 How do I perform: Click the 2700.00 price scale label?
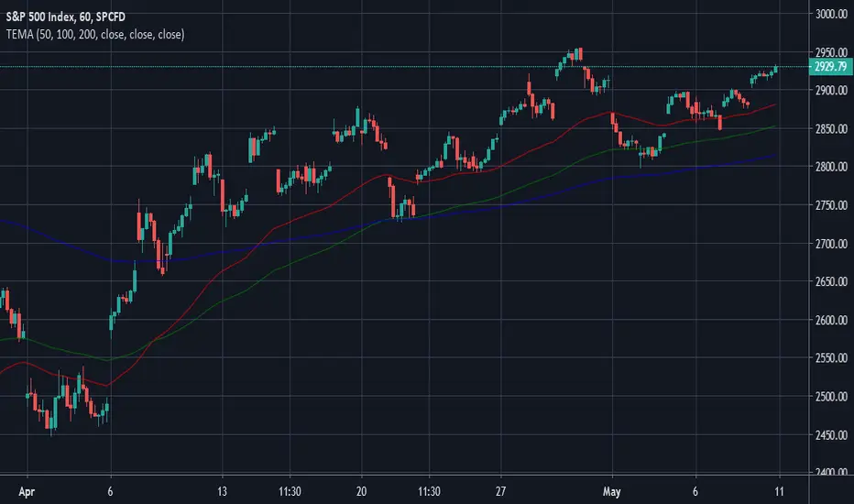(831, 244)
